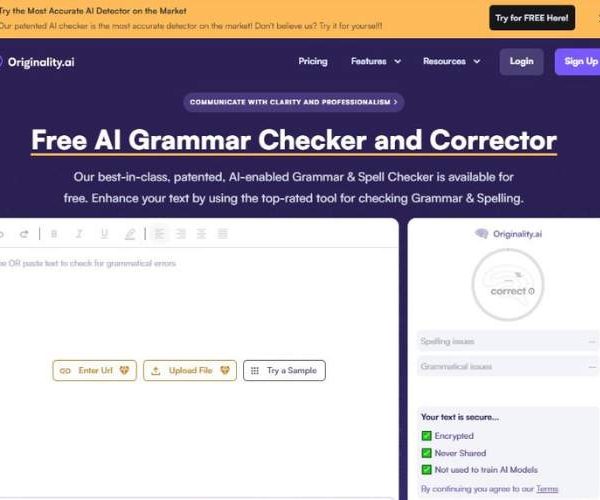This screenshot has height=500, width=600.
Task: Expand the Spelling issues row
Action: [508, 341]
